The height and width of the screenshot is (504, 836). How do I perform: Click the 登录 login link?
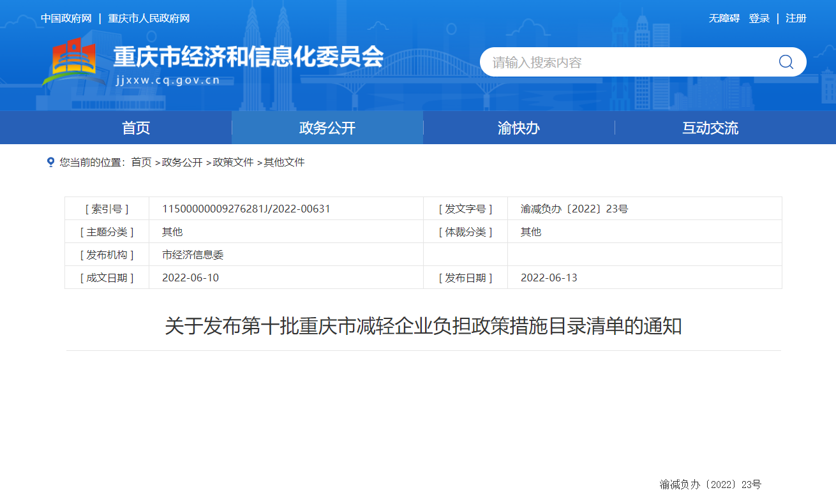pyautogui.click(x=759, y=19)
